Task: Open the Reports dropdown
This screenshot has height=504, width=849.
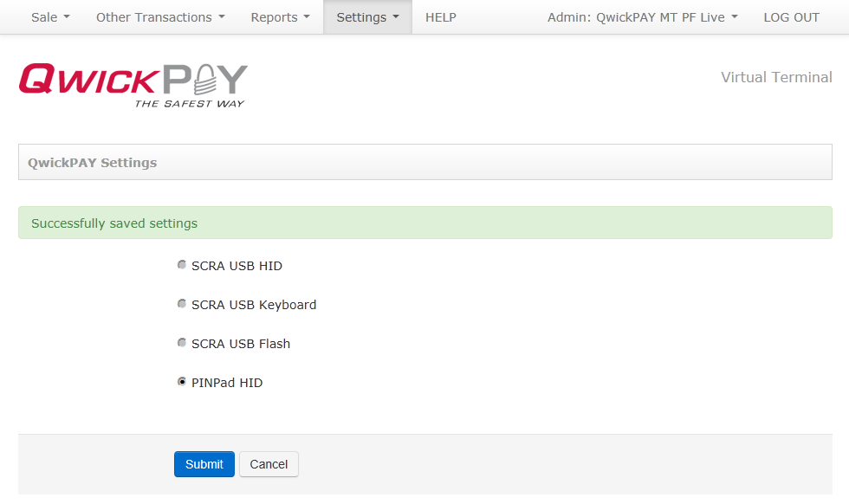Action: (279, 16)
